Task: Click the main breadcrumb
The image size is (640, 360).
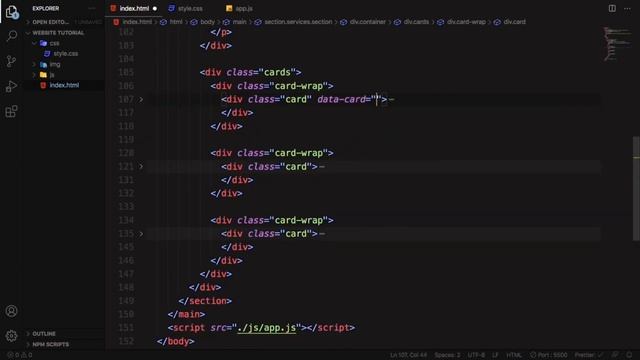Action: (239, 22)
